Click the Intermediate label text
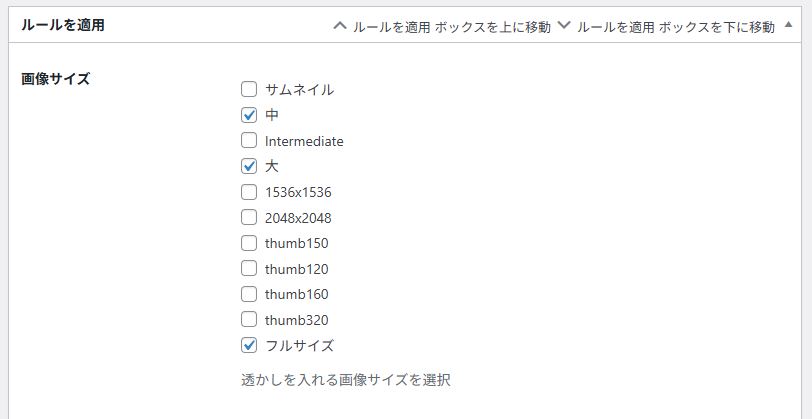The height and width of the screenshot is (419, 812). [x=304, y=141]
